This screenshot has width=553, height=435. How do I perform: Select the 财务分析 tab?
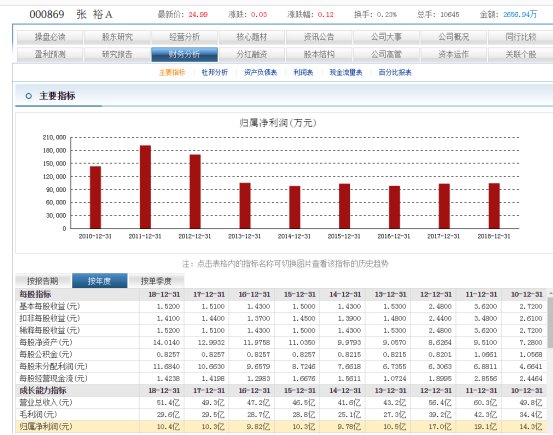pyautogui.click(x=184, y=55)
